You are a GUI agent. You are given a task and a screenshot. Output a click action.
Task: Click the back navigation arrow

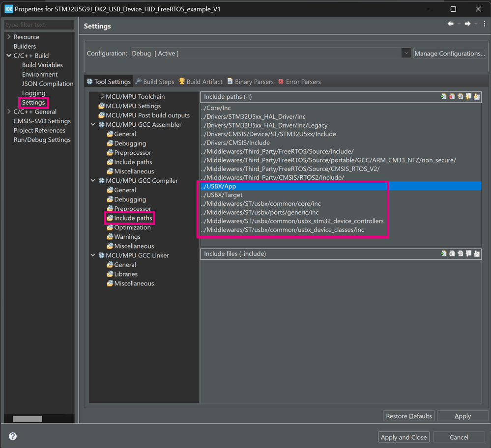coord(450,24)
